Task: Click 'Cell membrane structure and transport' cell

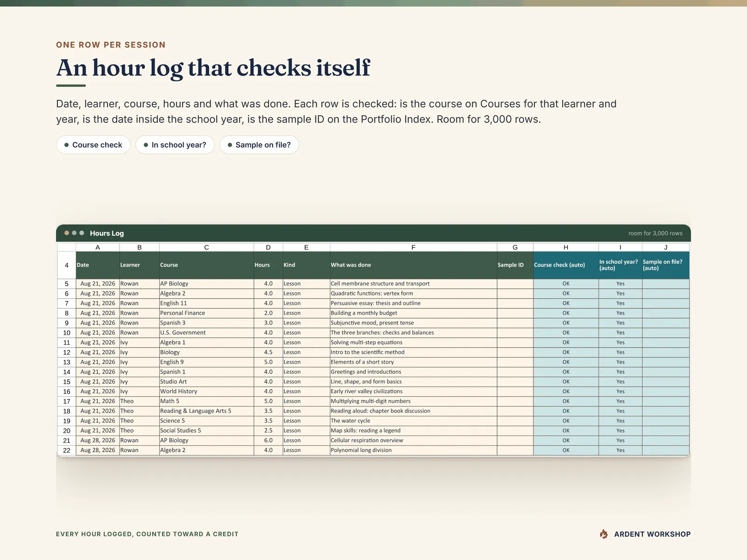Action: click(413, 284)
